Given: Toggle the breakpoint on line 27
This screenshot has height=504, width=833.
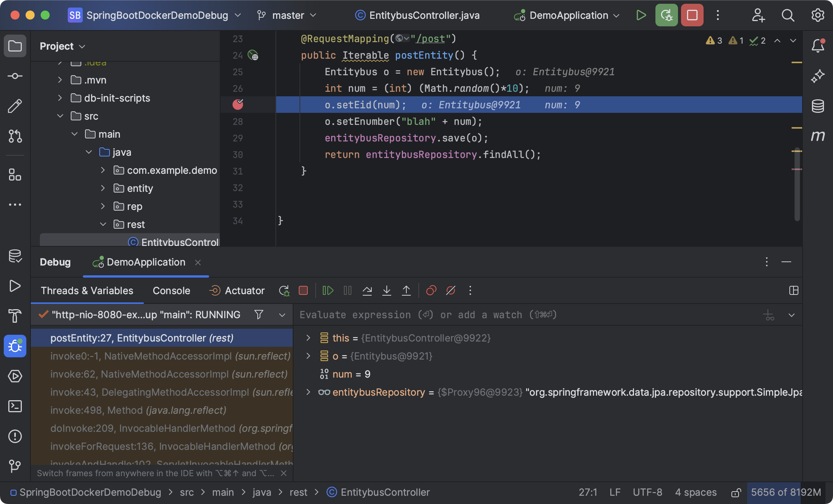Looking at the screenshot, I should pos(238,105).
